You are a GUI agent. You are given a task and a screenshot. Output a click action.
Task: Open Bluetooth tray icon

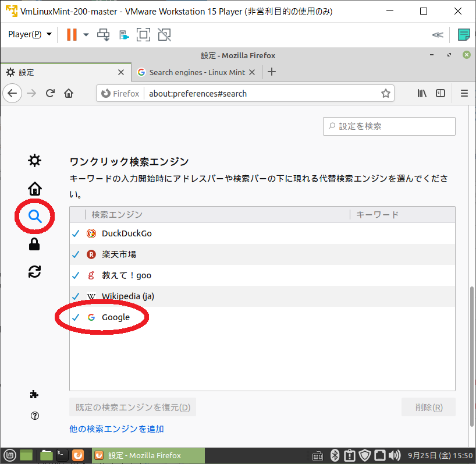point(335,455)
